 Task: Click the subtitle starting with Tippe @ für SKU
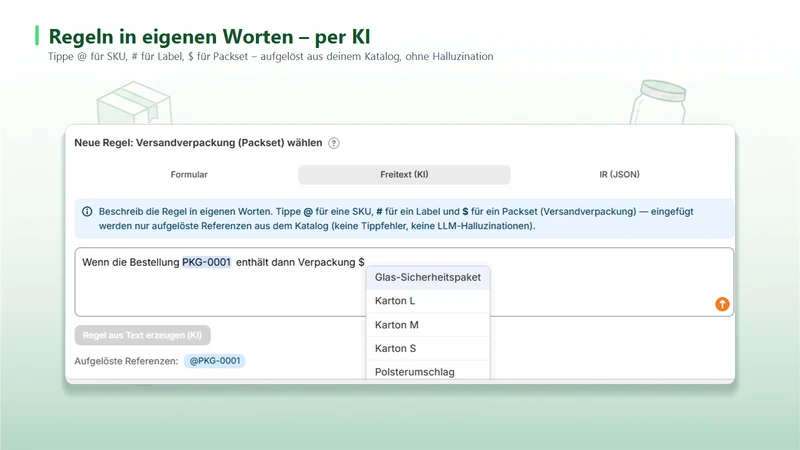(x=270, y=57)
